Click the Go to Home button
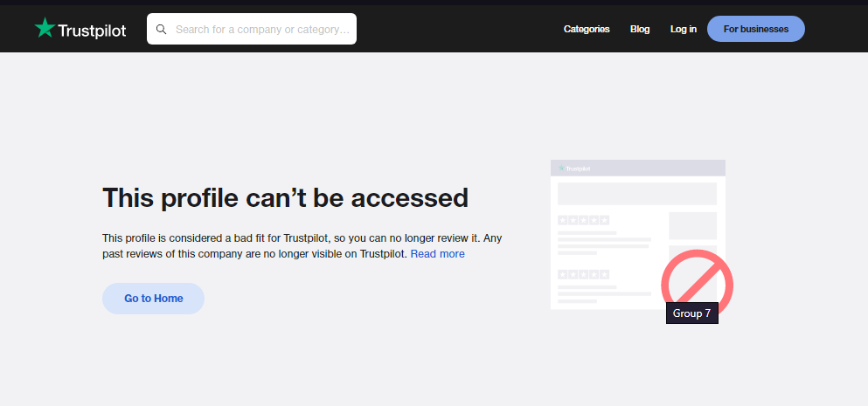 pos(153,299)
